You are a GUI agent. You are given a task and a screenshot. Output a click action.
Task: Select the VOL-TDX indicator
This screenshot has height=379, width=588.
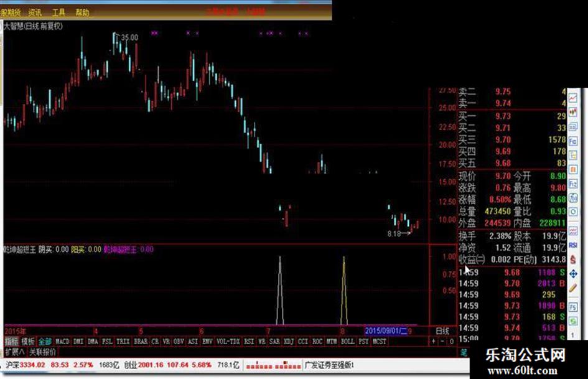pos(228,342)
